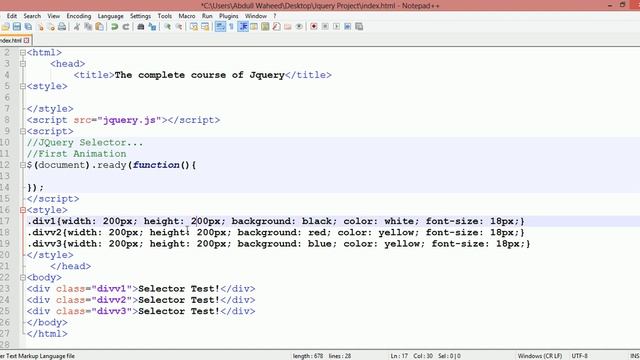This screenshot has height=360, width=640.
Task: Open the Language menu
Action: [x=110, y=16]
